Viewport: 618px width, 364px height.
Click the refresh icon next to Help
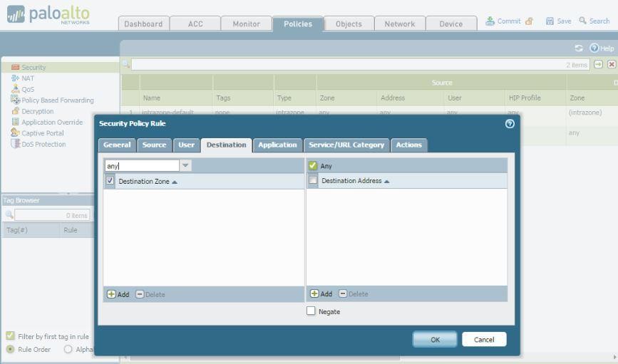(x=579, y=48)
